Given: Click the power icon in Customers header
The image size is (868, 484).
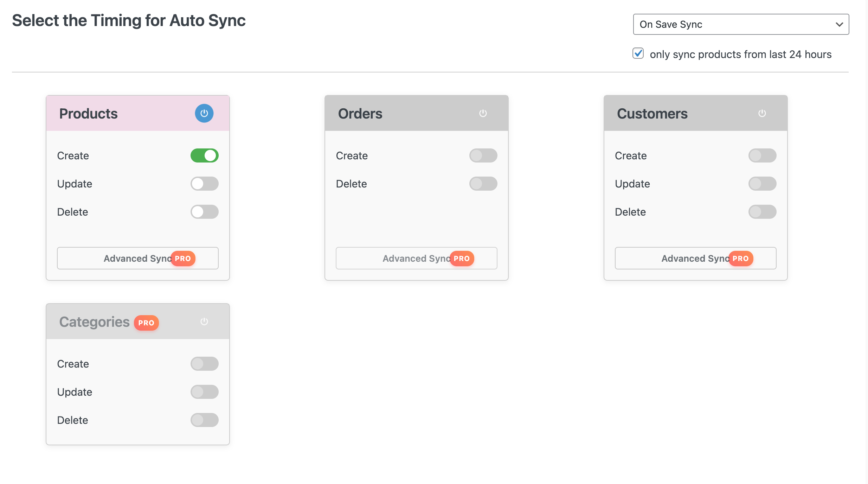Looking at the screenshot, I should point(762,113).
